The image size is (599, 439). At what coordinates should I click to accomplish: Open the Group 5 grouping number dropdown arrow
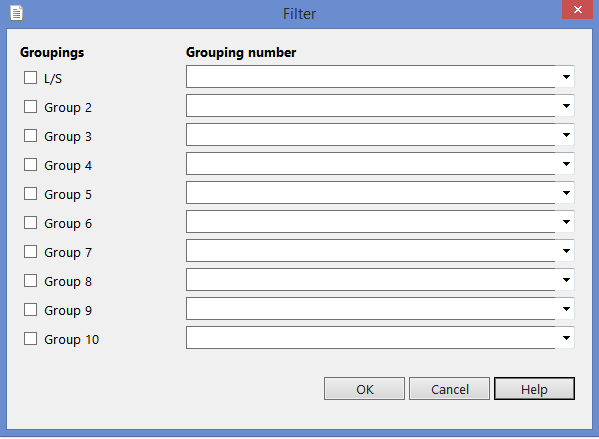click(x=566, y=193)
